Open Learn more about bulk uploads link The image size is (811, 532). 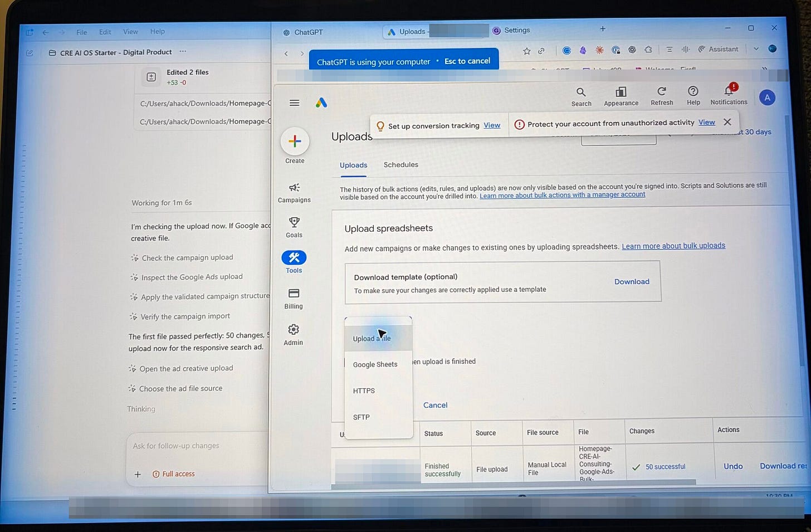(x=673, y=246)
